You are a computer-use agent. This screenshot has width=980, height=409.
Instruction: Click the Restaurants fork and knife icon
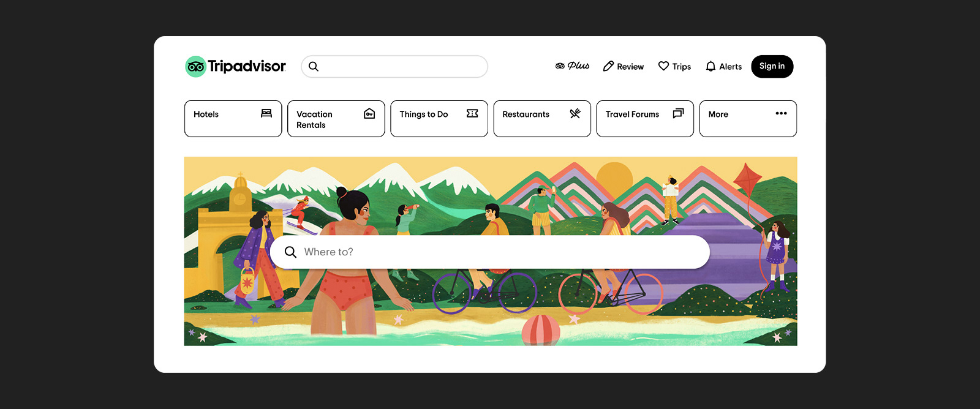[575, 113]
